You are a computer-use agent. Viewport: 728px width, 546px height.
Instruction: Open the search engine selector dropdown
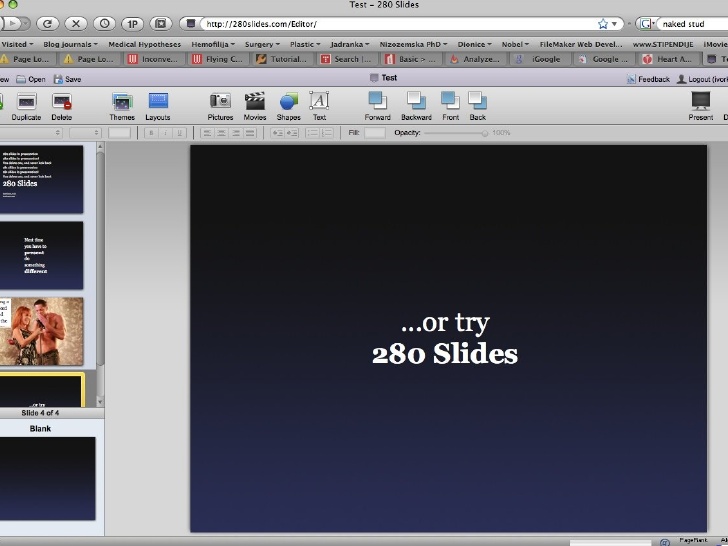tap(647, 24)
